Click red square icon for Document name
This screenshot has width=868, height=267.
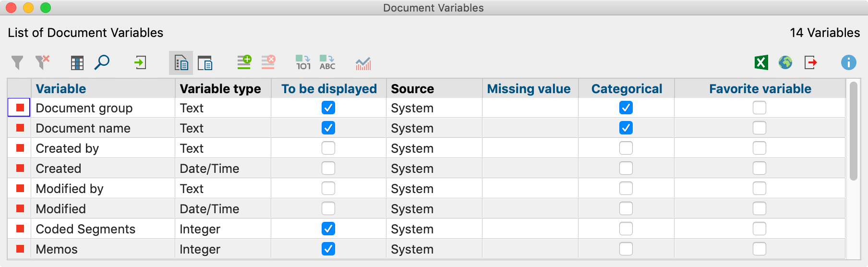(20, 128)
